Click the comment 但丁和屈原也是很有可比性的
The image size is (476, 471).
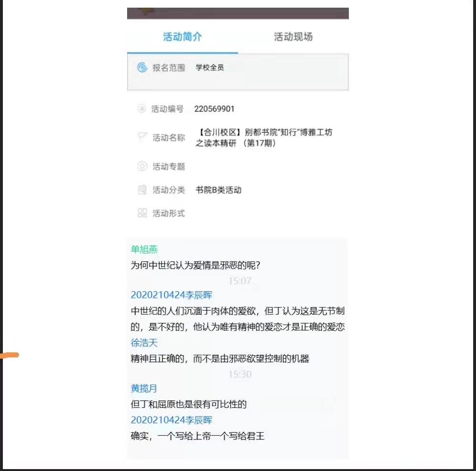[189, 405]
